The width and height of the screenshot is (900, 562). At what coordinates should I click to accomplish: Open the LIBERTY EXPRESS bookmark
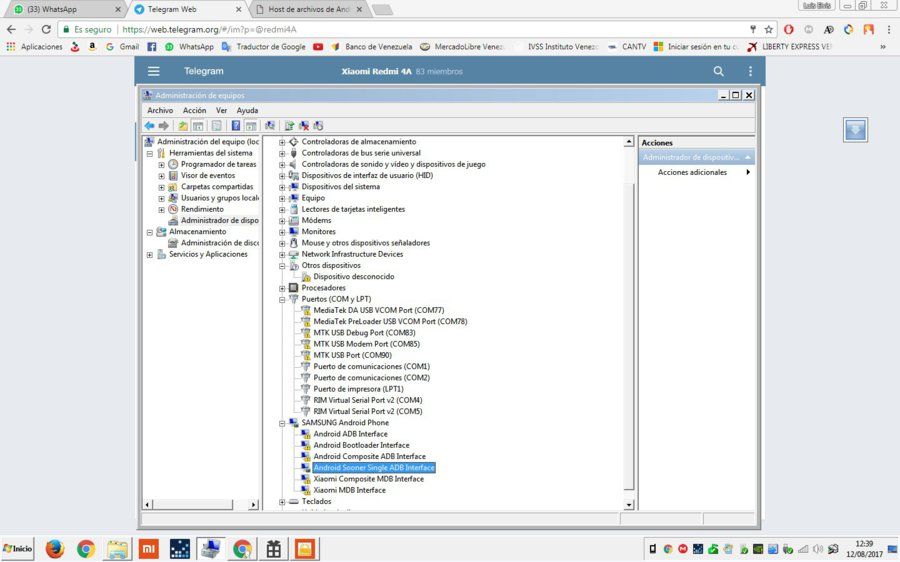[789, 46]
